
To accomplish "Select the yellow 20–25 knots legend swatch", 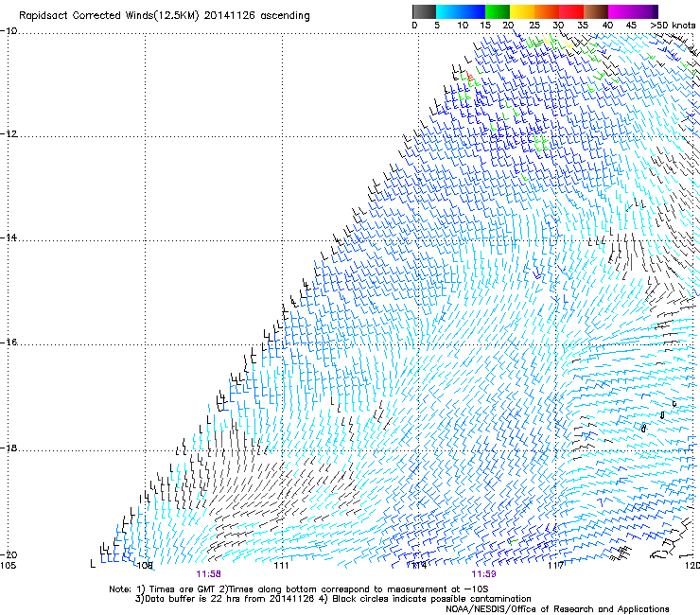I will [522, 11].
